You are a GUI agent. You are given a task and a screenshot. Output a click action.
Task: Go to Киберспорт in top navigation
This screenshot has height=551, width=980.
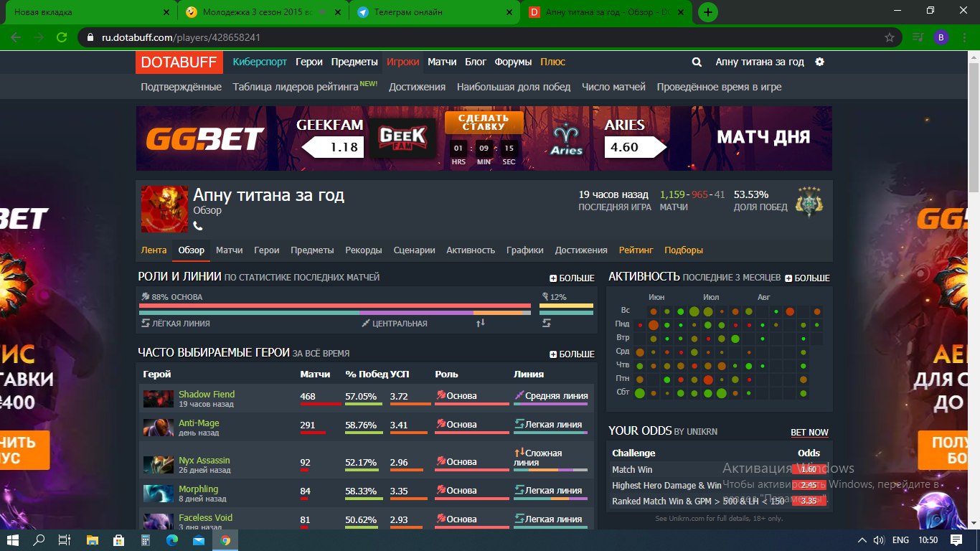click(260, 62)
